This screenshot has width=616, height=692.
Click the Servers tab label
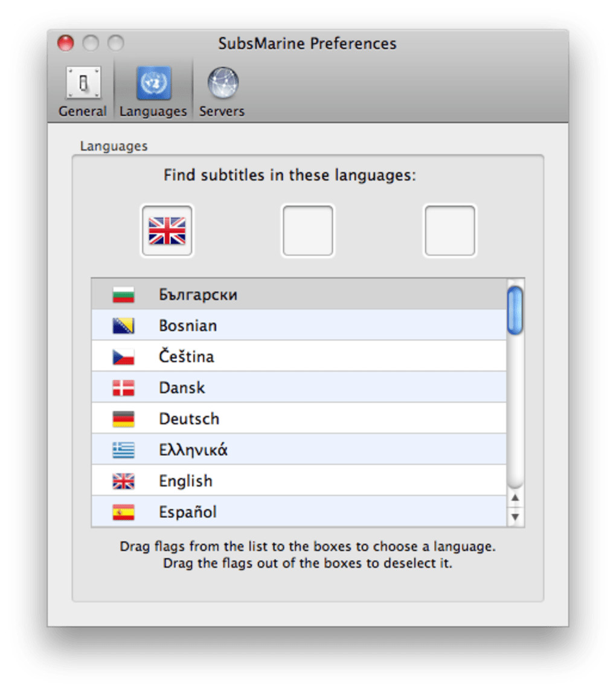point(222,111)
